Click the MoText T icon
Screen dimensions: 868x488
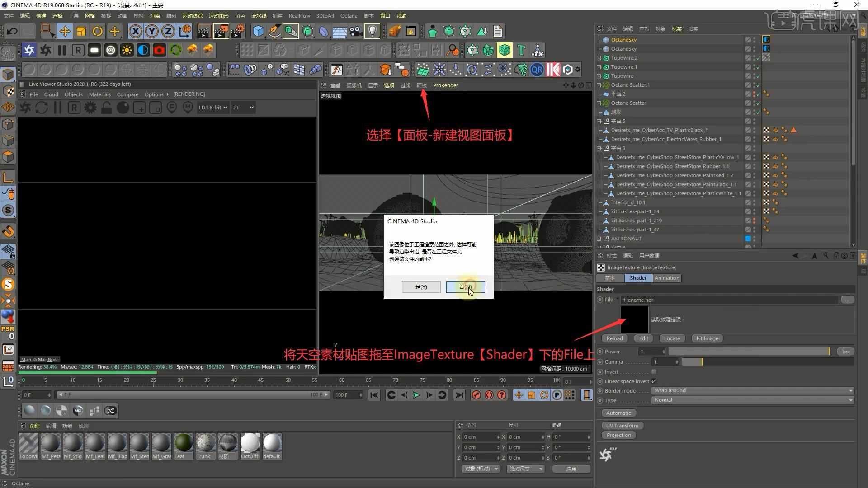[521, 50]
